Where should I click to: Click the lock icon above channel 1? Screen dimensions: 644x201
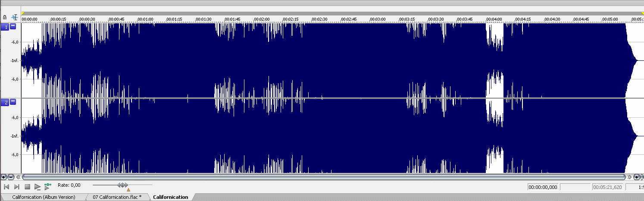pyautogui.click(x=5, y=18)
